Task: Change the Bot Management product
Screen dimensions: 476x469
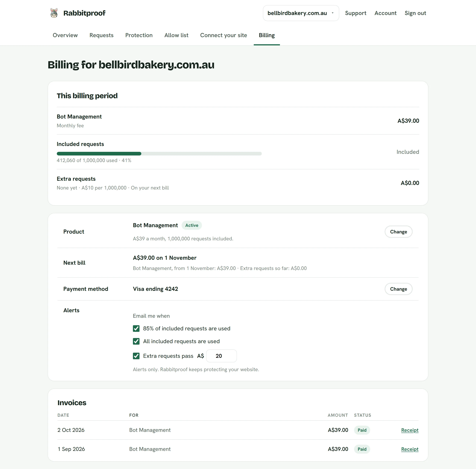Action: pos(398,232)
